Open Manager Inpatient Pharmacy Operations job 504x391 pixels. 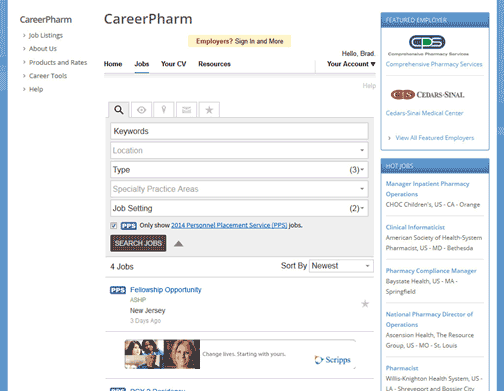click(x=427, y=189)
